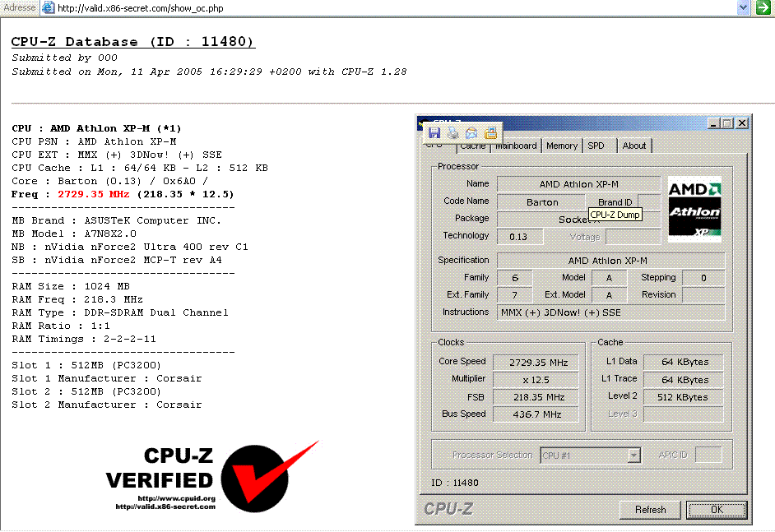Click the Specification field
Screen dimensions: 775x532
pyautogui.click(x=610, y=261)
